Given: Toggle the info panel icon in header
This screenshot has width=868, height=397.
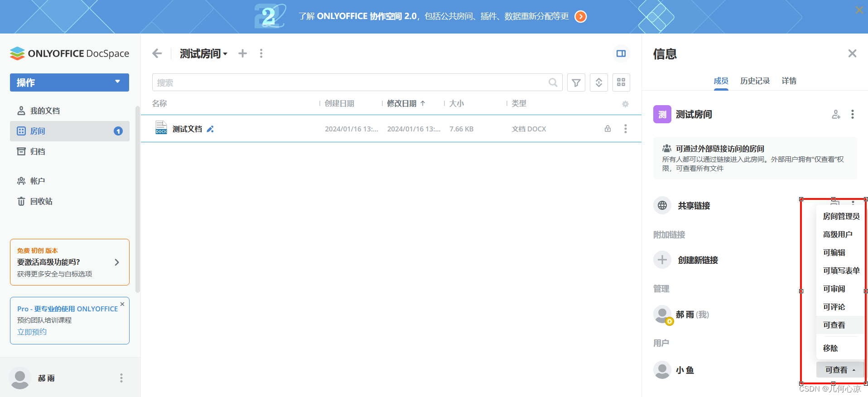Looking at the screenshot, I should point(621,53).
